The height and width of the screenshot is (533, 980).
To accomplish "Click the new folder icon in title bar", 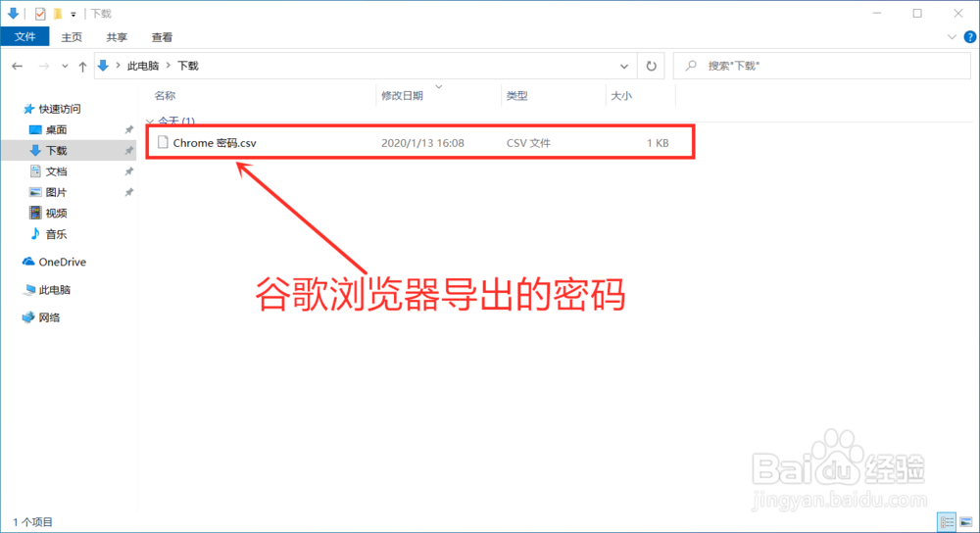I will (x=58, y=13).
